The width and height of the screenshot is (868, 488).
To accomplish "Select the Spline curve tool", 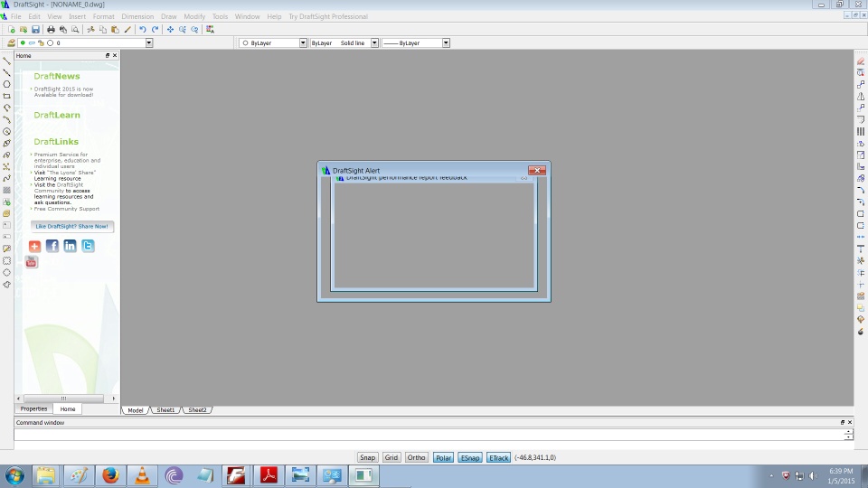I will [6, 178].
